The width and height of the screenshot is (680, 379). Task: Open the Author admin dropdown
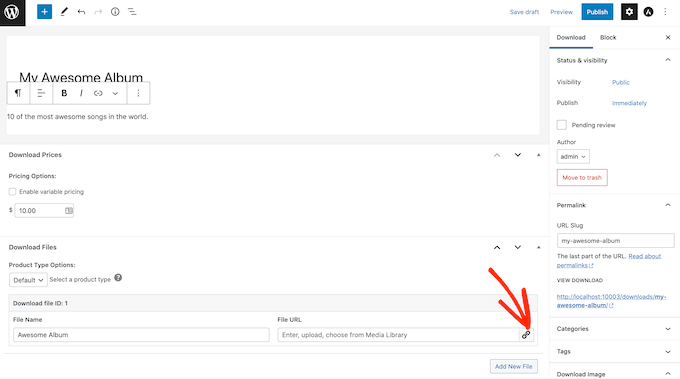coord(573,157)
